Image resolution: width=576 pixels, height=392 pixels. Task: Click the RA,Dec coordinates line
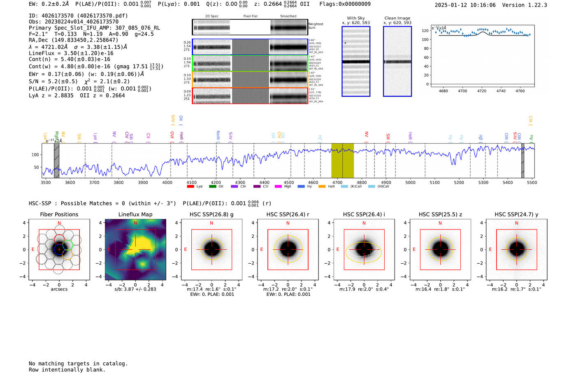pos(73,40)
